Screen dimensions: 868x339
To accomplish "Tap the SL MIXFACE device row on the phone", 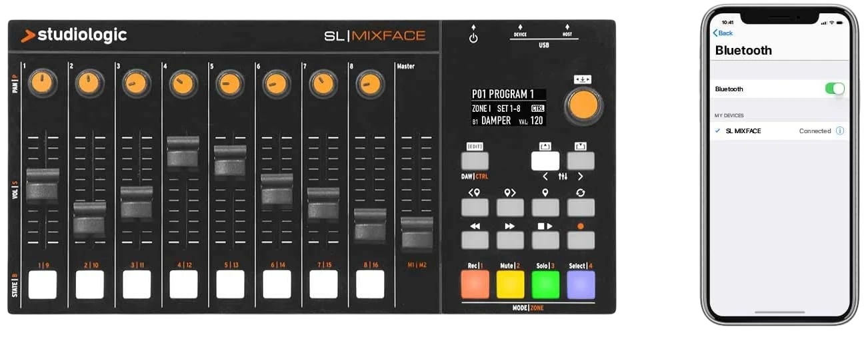I will click(x=779, y=131).
